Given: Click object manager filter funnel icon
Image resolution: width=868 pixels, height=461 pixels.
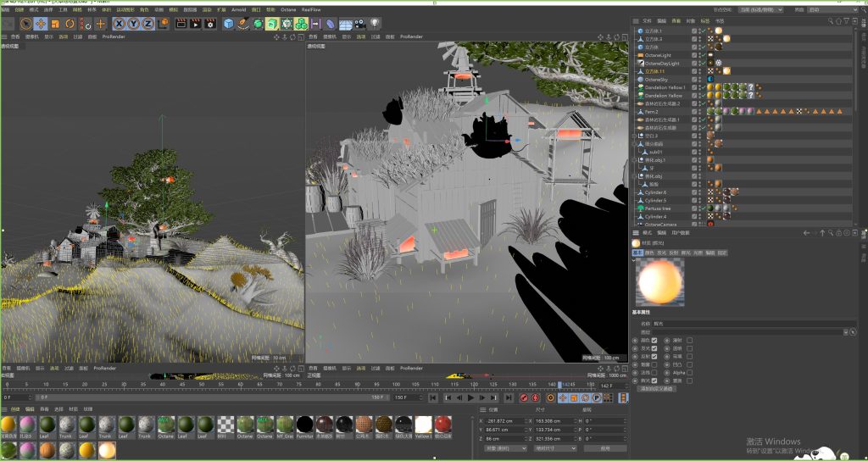Looking at the screenshot, I should (x=847, y=21).
